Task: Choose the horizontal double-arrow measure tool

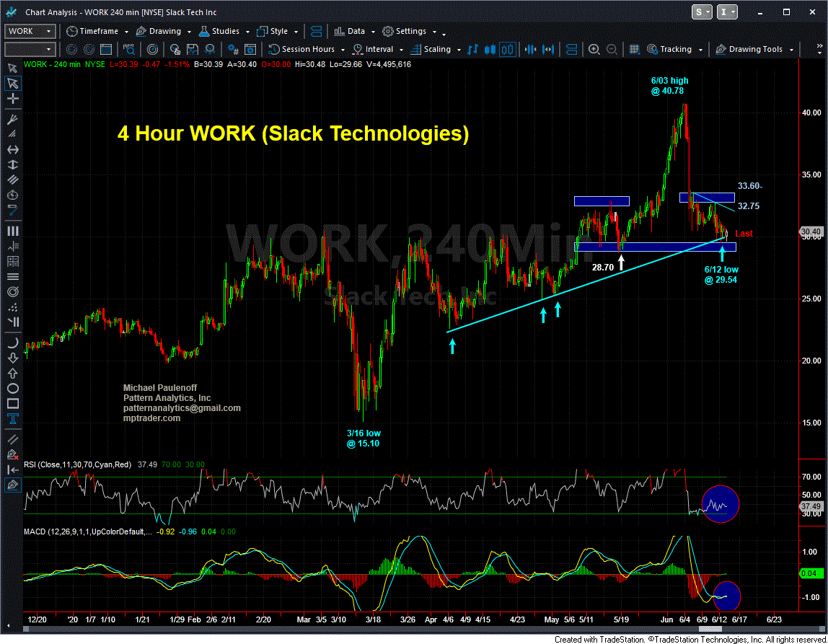Action: 13,150
